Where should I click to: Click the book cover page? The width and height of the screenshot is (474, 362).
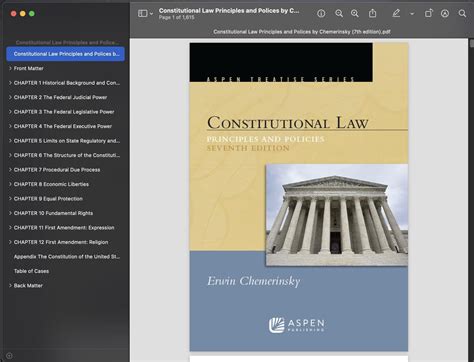[299, 197]
